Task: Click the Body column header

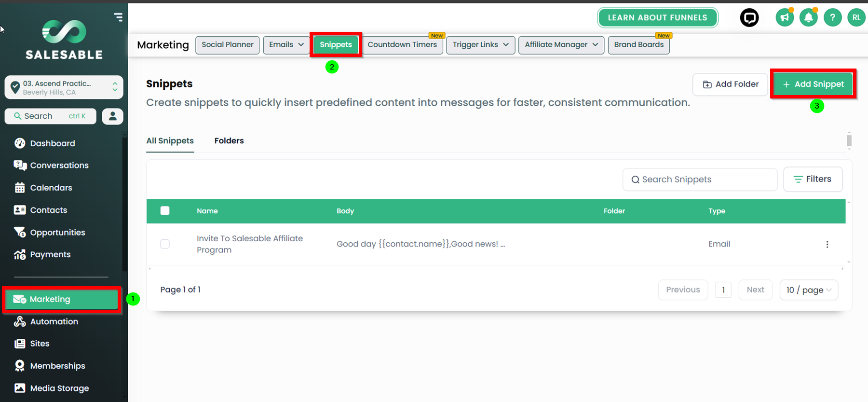Action: [345, 211]
